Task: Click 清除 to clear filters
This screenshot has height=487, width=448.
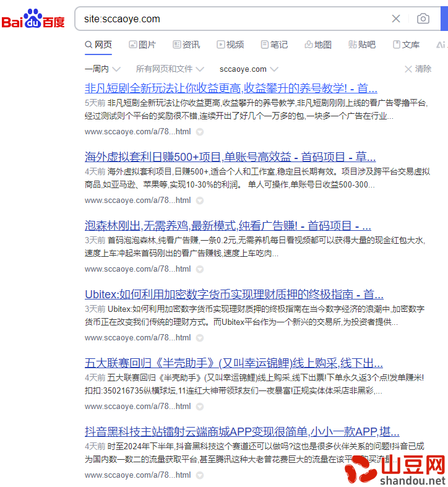Action: click(418, 69)
